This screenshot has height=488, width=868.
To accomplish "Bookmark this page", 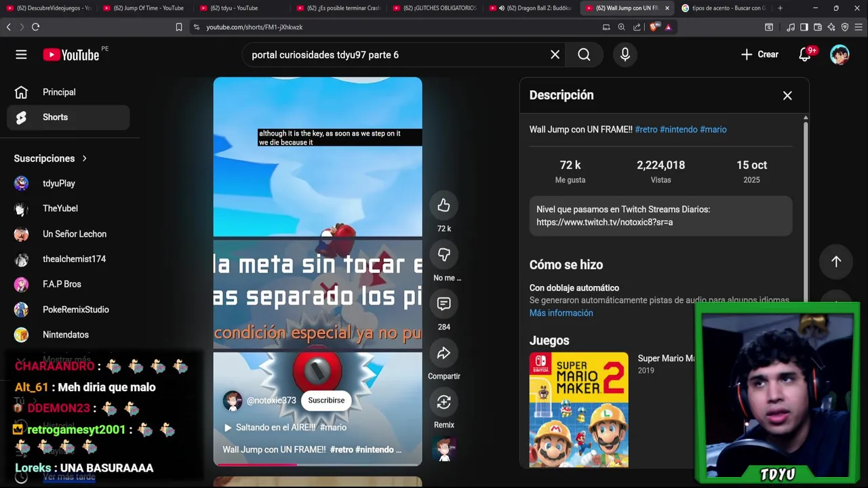I will (179, 27).
